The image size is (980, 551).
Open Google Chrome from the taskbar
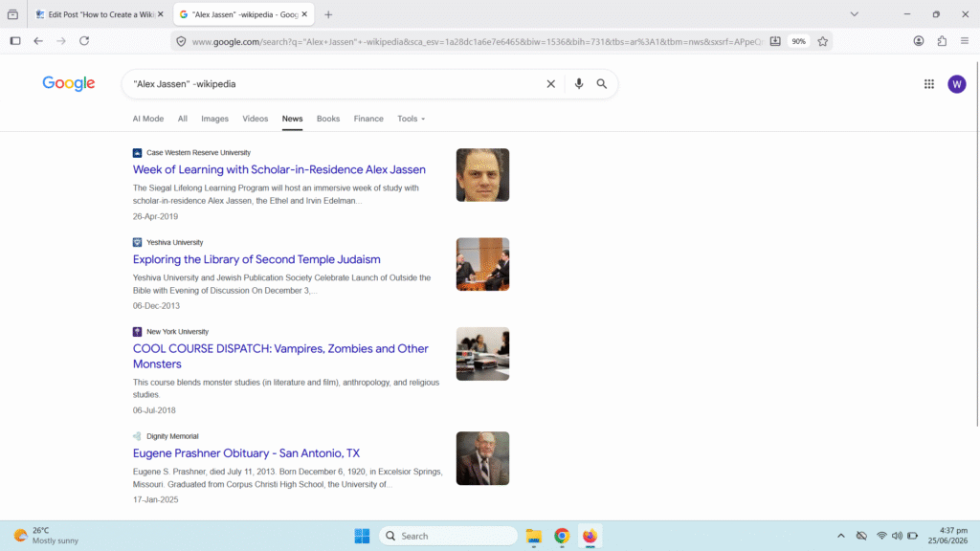tap(562, 536)
